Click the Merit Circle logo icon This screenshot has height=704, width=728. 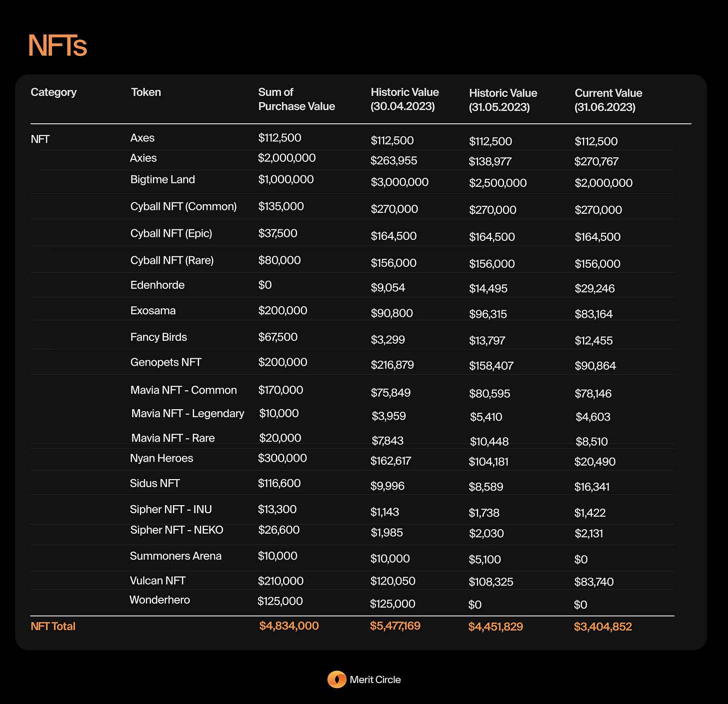(336, 680)
